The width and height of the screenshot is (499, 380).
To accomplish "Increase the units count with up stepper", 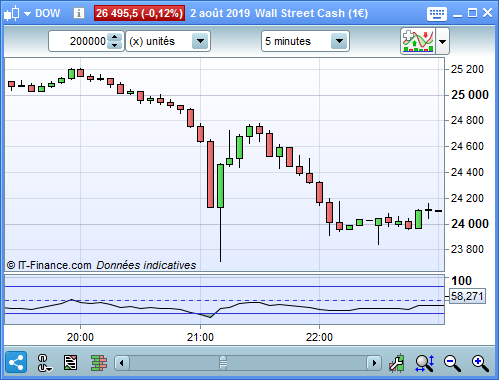I will [x=115, y=37].
